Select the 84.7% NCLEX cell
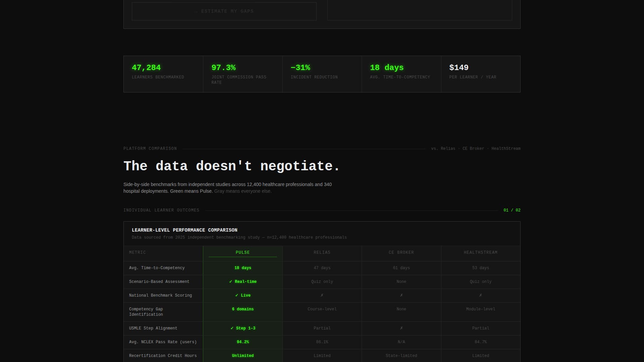Screen dimensions: 644x362 [481, 342]
